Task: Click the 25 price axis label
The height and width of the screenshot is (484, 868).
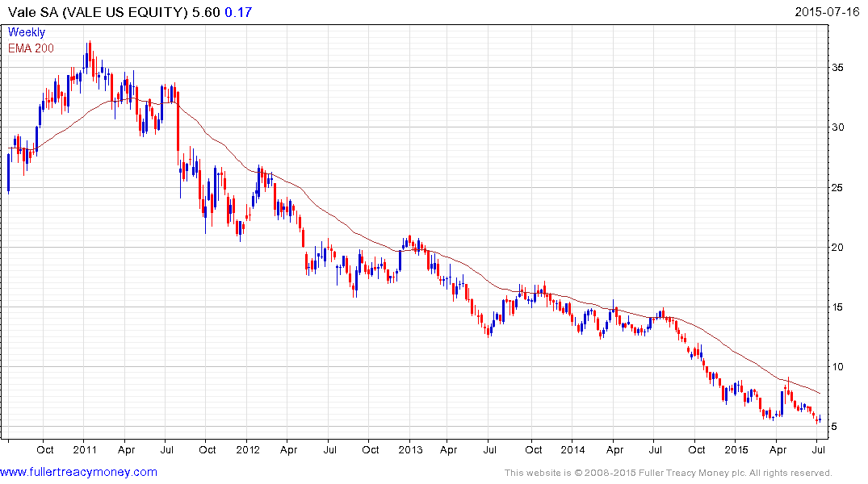Action: click(837, 187)
